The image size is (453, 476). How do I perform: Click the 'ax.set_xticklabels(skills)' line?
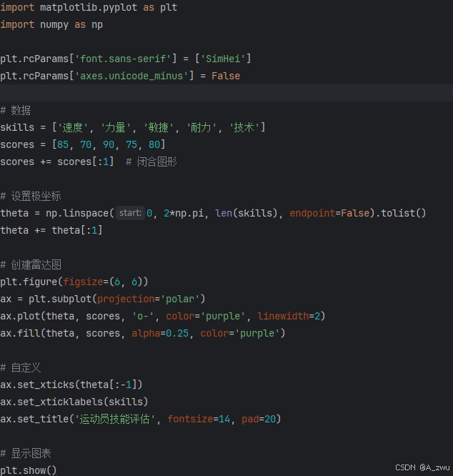74,402
